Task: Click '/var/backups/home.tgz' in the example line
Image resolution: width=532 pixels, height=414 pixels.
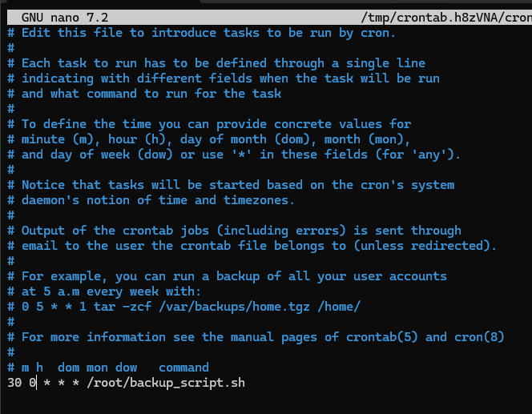Action: coord(235,307)
